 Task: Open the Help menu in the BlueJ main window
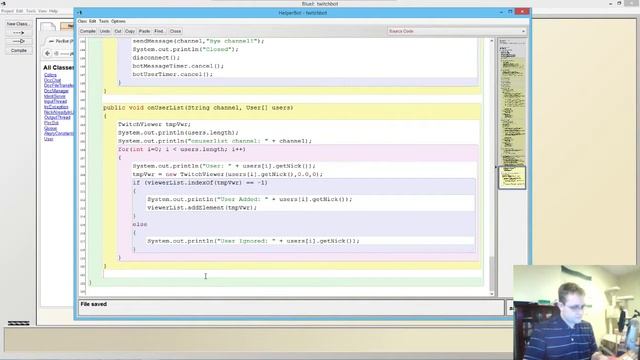53,11
